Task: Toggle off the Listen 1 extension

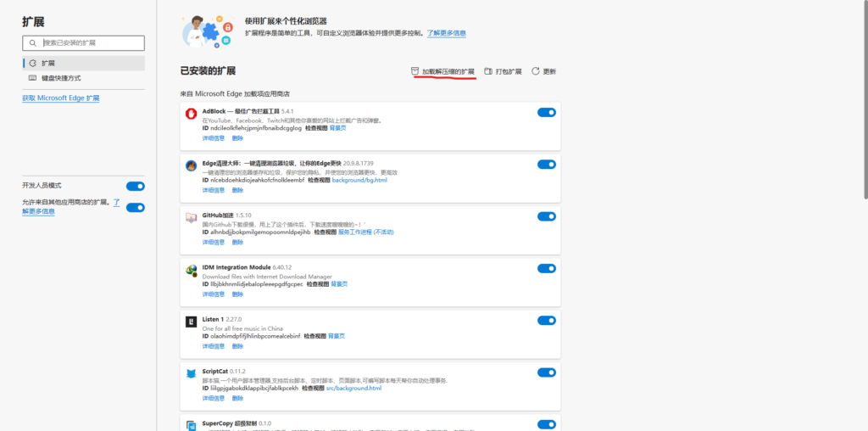Action: (547, 321)
